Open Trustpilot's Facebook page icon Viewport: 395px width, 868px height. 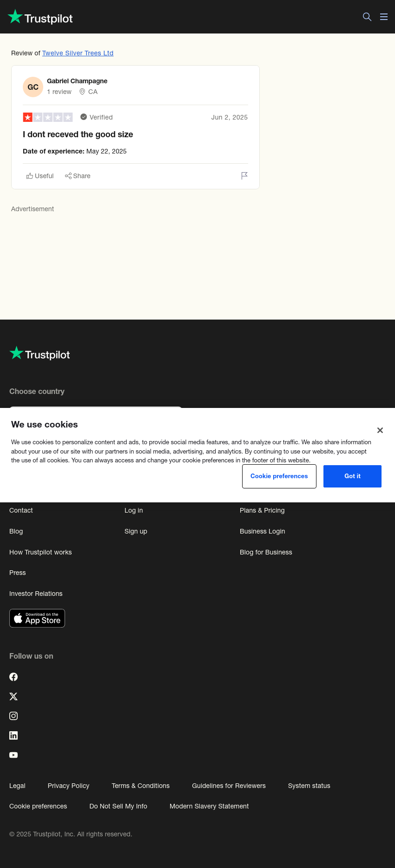click(x=13, y=677)
